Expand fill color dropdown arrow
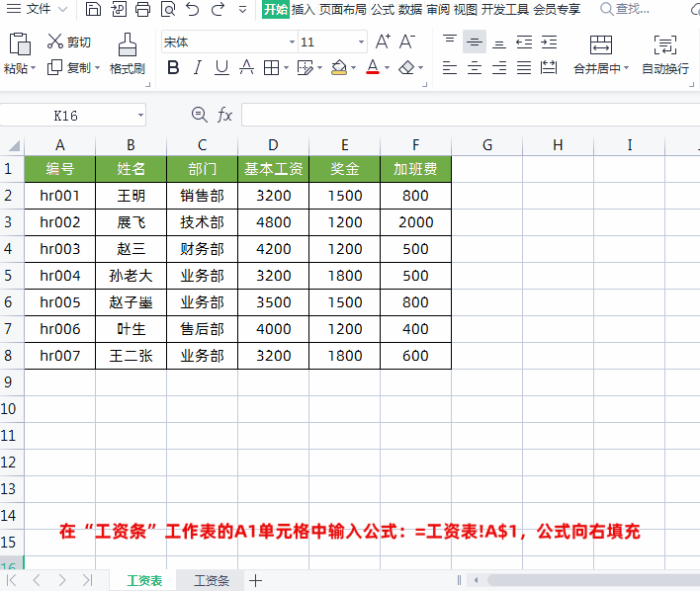700x591 pixels. tap(354, 68)
